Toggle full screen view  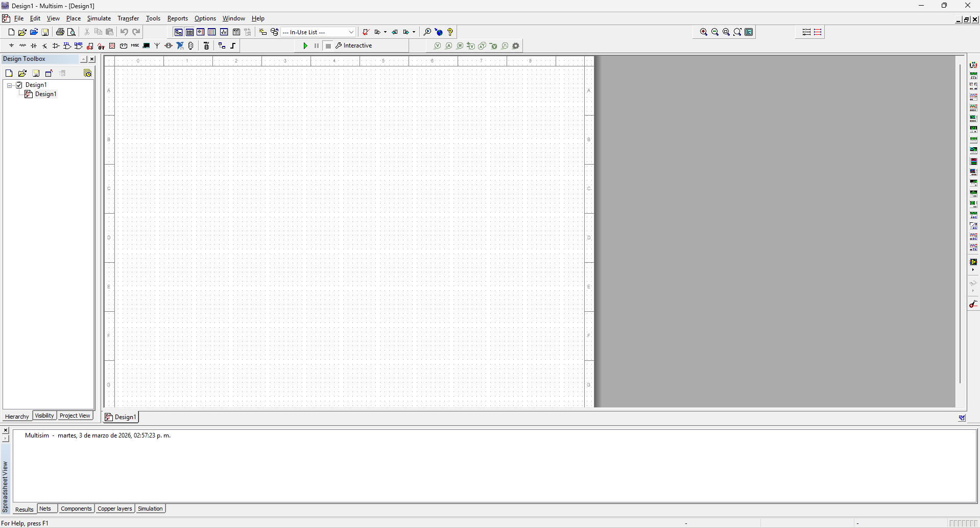[749, 32]
